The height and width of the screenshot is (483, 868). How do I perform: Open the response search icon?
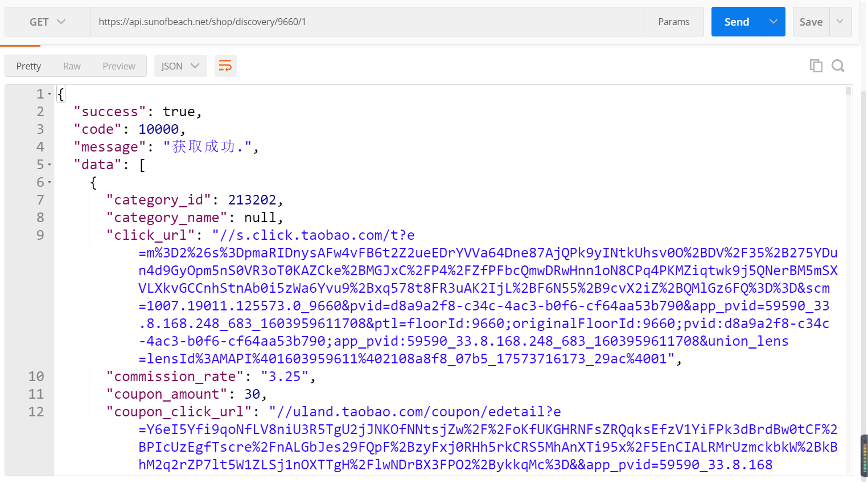click(x=838, y=66)
